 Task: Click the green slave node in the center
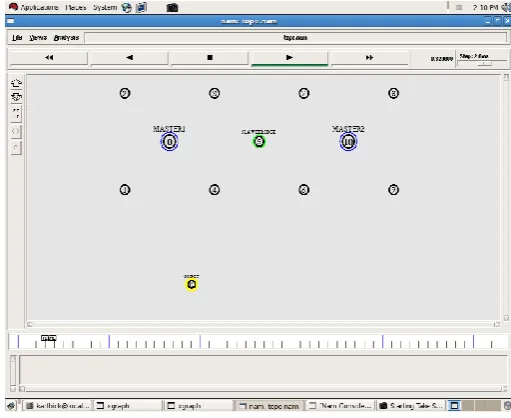pos(259,142)
